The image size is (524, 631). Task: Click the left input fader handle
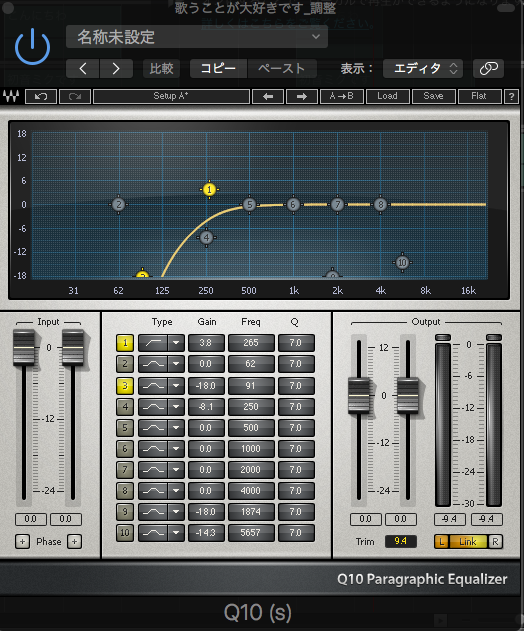tap(24, 348)
